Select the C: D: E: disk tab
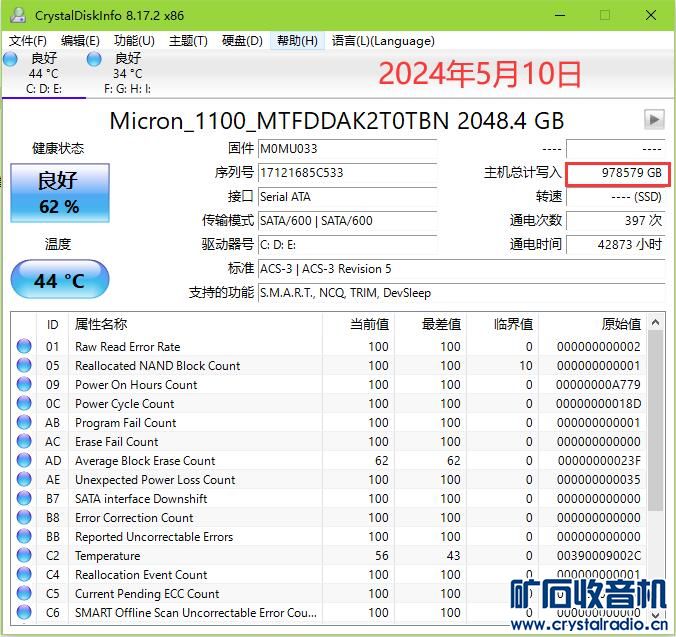676x637 pixels. [x=44, y=74]
